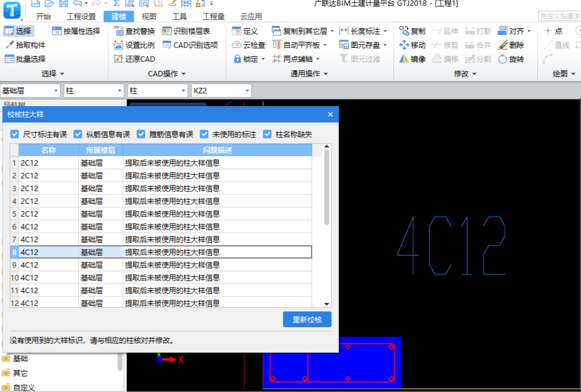Click the 名称 column header

coord(49,150)
